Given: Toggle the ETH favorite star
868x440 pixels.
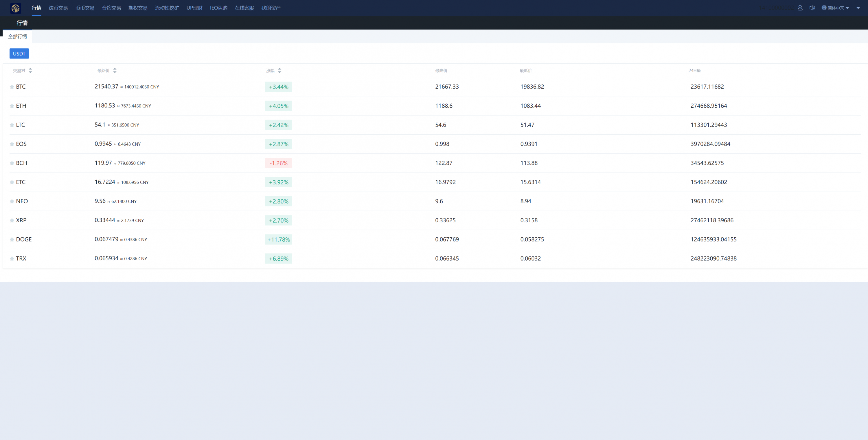Looking at the screenshot, I should pos(12,106).
